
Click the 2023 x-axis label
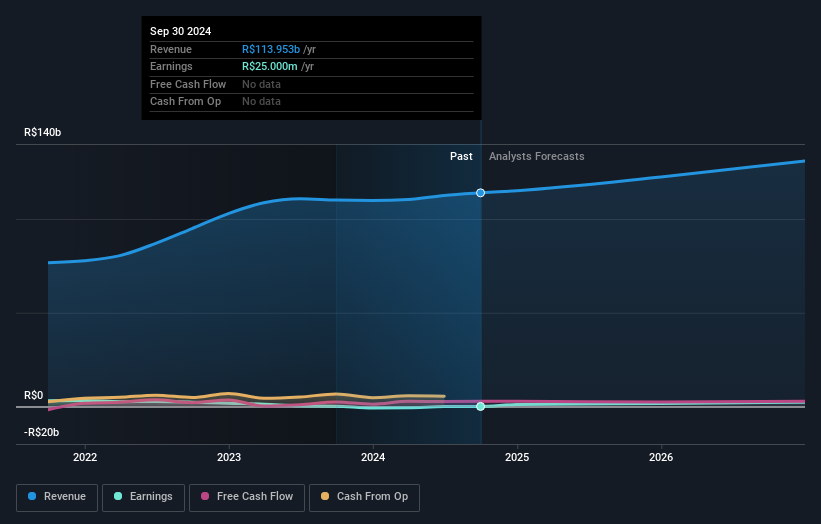[229, 457]
